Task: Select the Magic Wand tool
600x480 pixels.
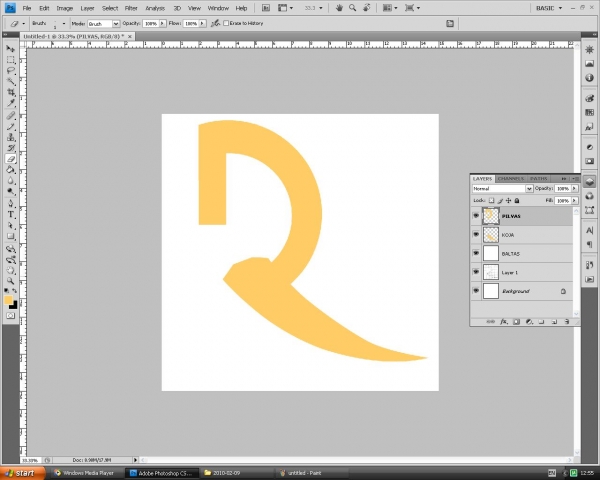Action: [11, 82]
